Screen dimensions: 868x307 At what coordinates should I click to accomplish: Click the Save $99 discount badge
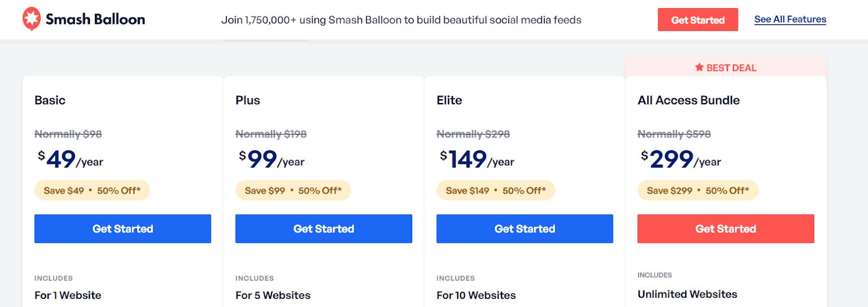[293, 190]
